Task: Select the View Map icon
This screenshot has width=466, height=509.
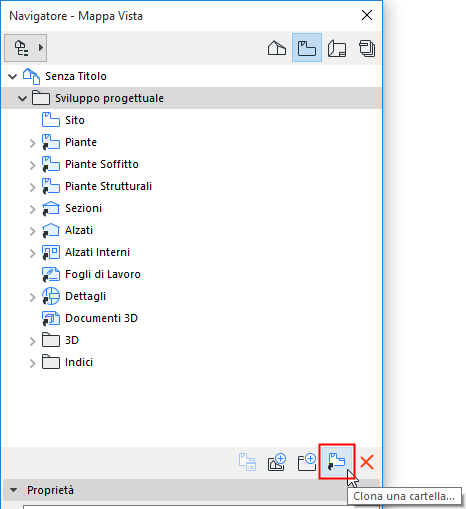Action: pos(307,48)
